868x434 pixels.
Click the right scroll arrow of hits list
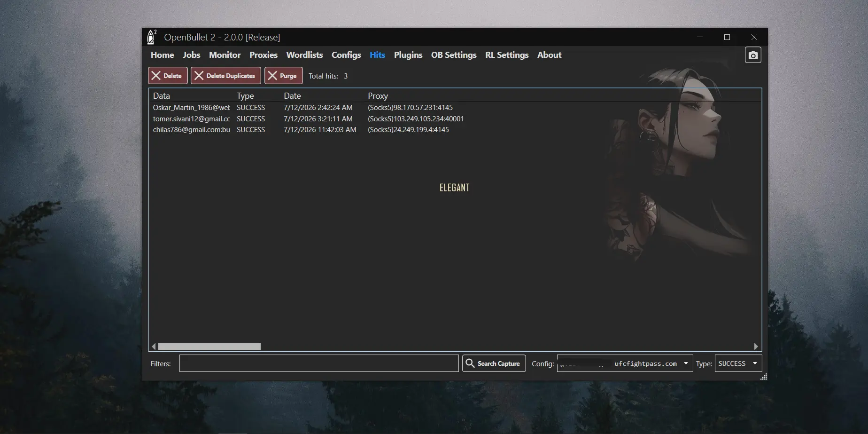[x=756, y=346]
